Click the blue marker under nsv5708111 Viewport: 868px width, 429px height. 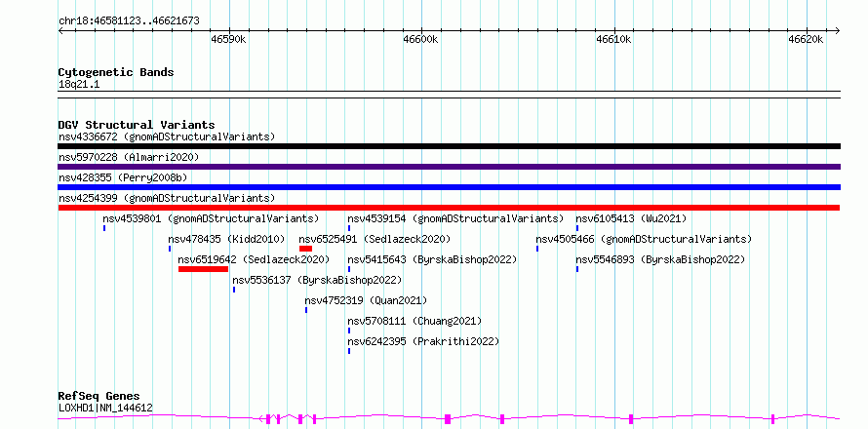[349, 331]
